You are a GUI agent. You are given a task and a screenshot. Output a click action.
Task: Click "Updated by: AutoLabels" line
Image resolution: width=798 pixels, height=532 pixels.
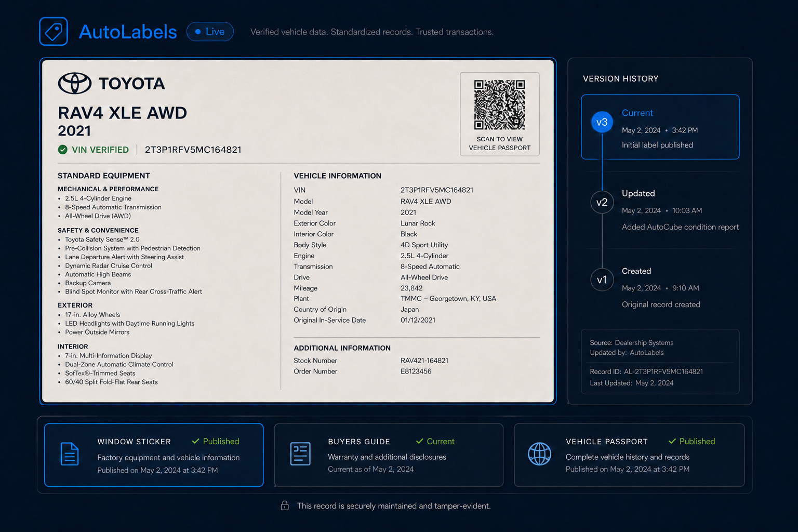627,353
